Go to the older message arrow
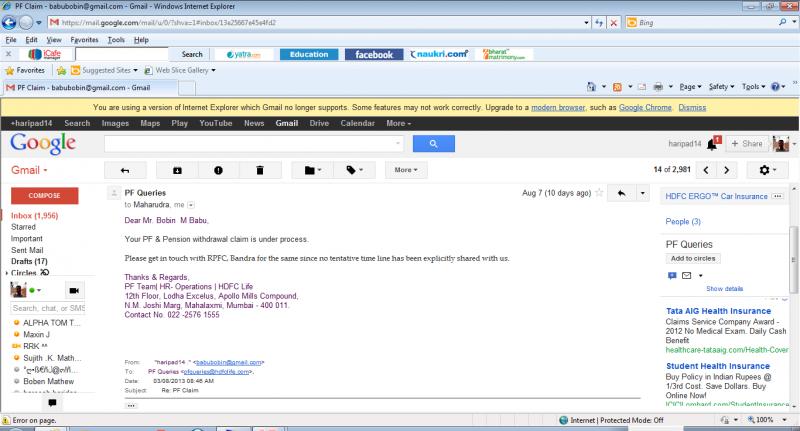This screenshot has width=800, height=431. (x=727, y=170)
